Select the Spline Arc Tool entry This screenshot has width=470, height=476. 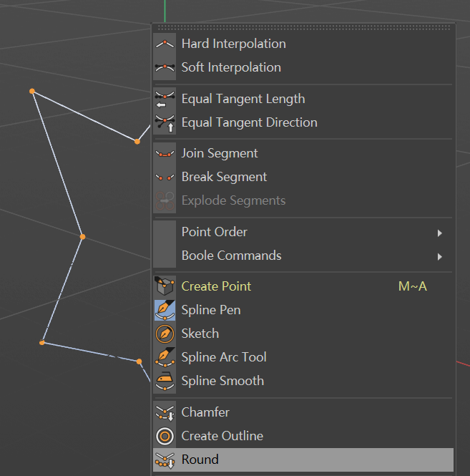pos(303,357)
